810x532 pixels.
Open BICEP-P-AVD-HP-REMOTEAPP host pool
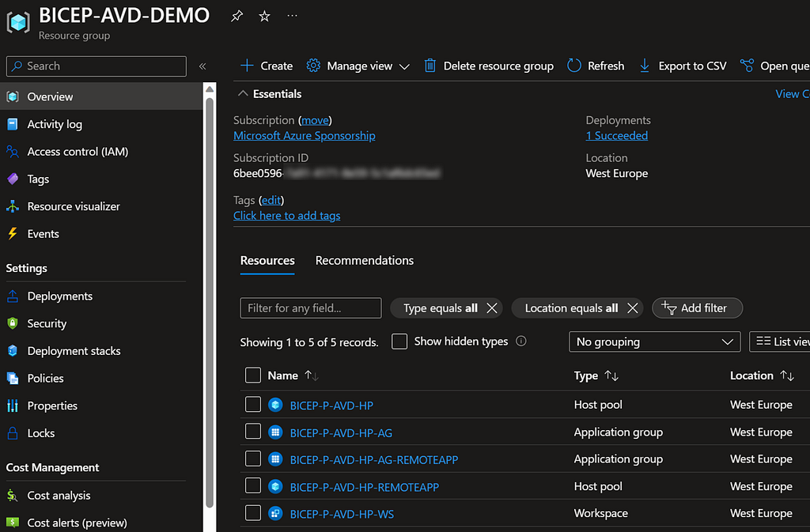(x=364, y=487)
